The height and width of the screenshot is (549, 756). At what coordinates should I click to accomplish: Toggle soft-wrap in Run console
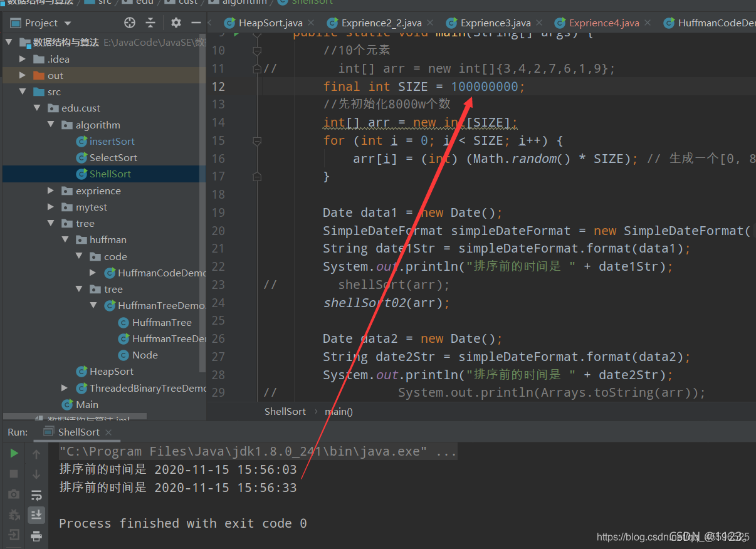click(36, 494)
